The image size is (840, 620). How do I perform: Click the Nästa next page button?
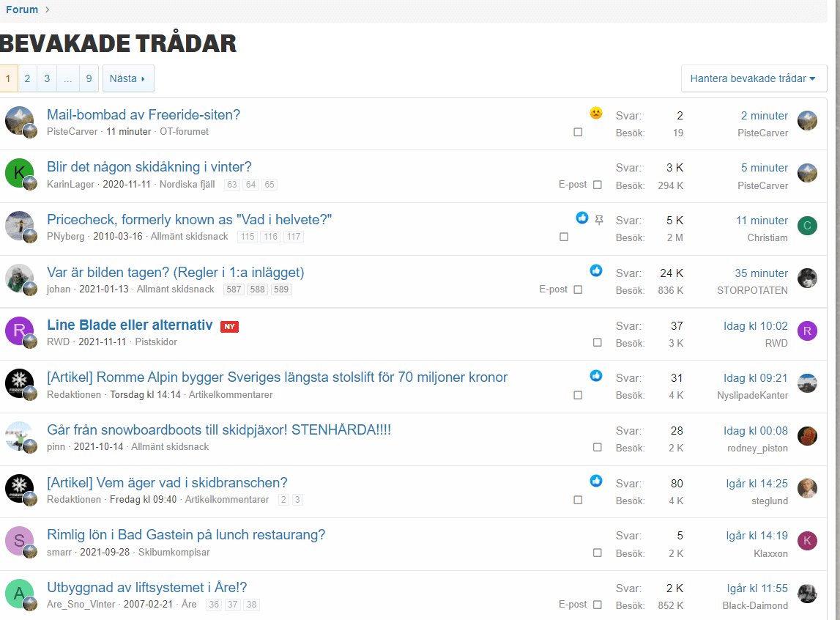pyautogui.click(x=128, y=78)
